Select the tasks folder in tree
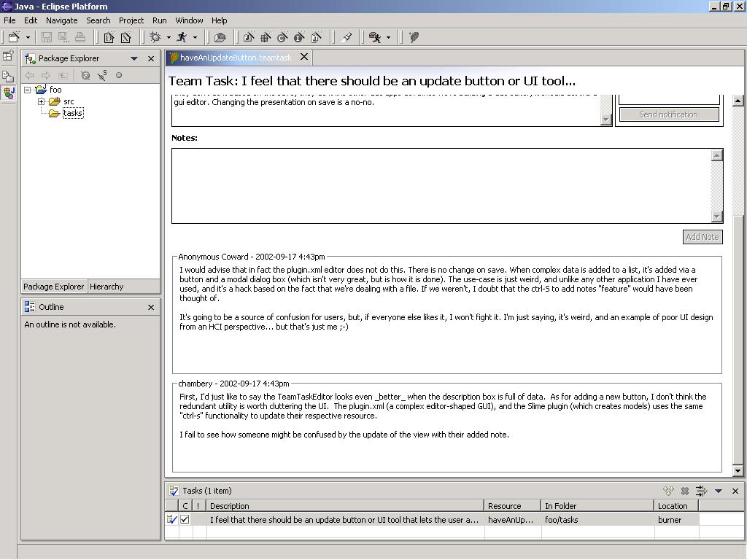Viewport: 747px width, 560px height. [x=73, y=113]
